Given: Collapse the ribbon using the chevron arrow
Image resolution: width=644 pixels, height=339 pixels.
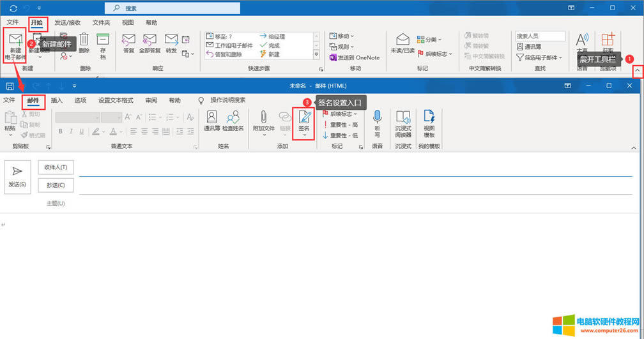Looking at the screenshot, I should coord(636,72).
